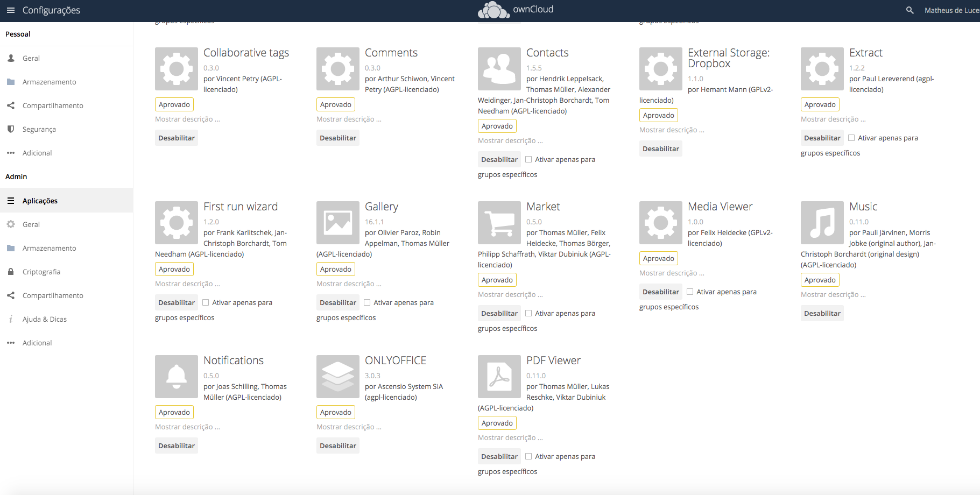Check 'Ativar apenas para' for Extract
The width and height of the screenshot is (980, 495).
pos(851,138)
